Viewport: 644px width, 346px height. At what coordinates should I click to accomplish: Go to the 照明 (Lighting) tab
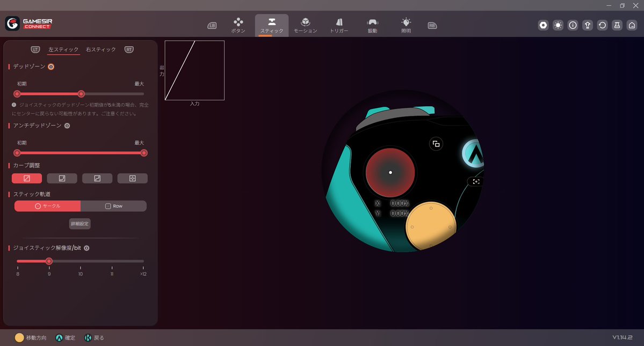(x=406, y=25)
